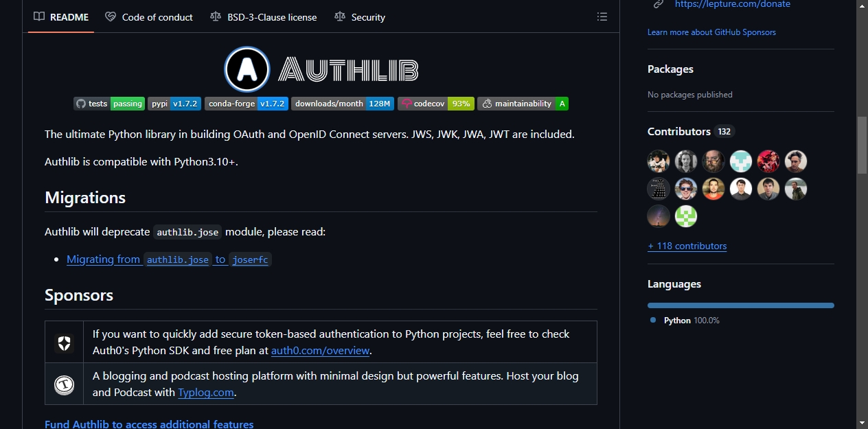This screenshot has height=429, width=868.
Task: Click the dark dotted avatar starting the second row
Action: [x=659, y=189]
